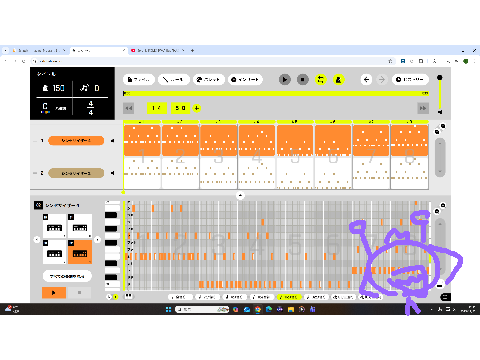The width and height of the screenshot is (480, 360).
Task: Play the pattern with the orange play button
Action: click(54, 293)
